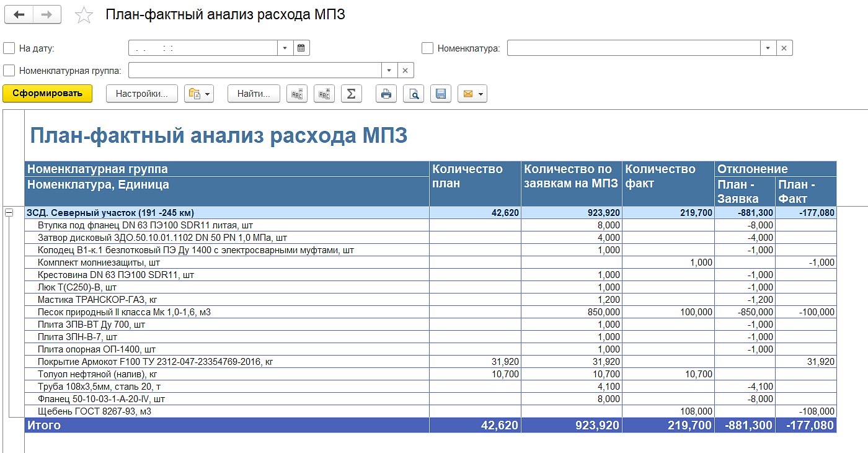Toggle the 'Номенклатура' filter checkbox

point(427,48)
